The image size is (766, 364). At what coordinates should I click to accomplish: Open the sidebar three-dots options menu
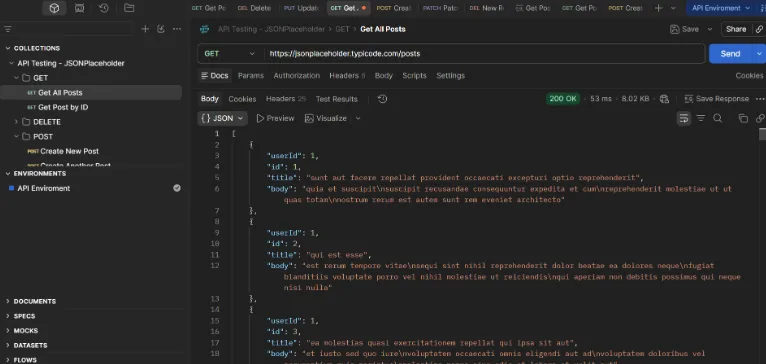tap(177, 29)
